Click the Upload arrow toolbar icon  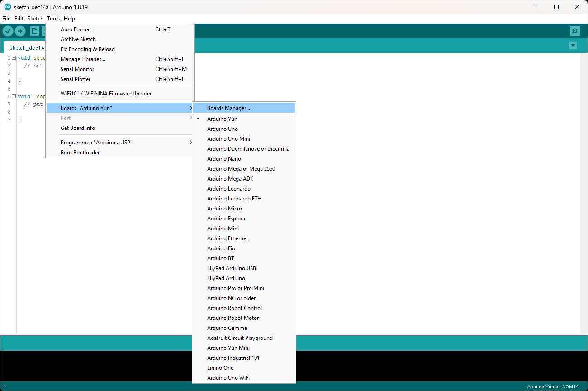pyautogui.click(x=20, y=31)
